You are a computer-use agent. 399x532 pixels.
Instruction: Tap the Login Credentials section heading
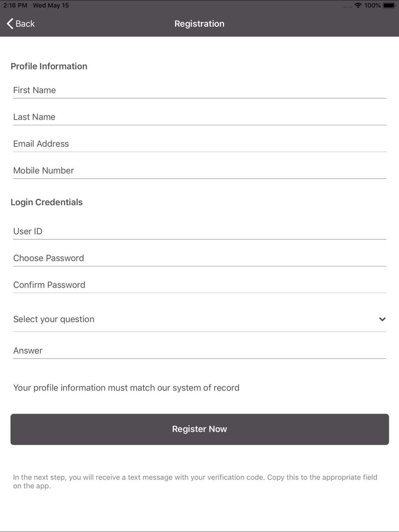[x=47, y=202]
